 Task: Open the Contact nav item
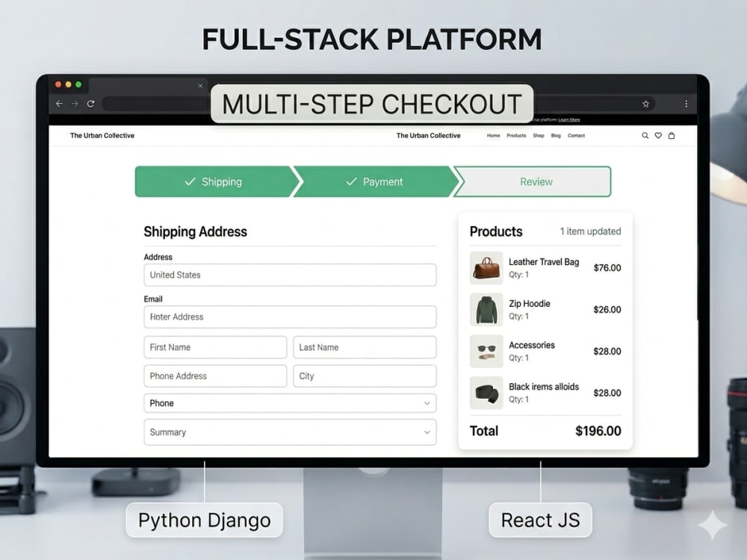coord(576,136)
